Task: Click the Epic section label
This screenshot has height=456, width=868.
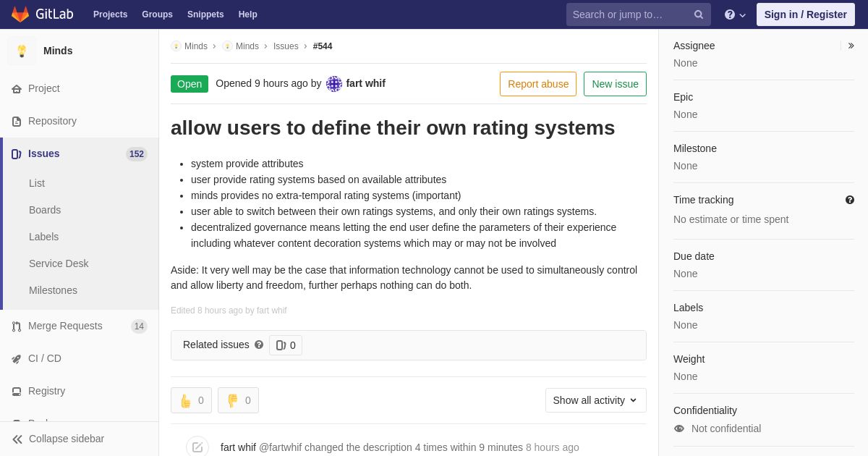Action: click(x=683, y=97)
